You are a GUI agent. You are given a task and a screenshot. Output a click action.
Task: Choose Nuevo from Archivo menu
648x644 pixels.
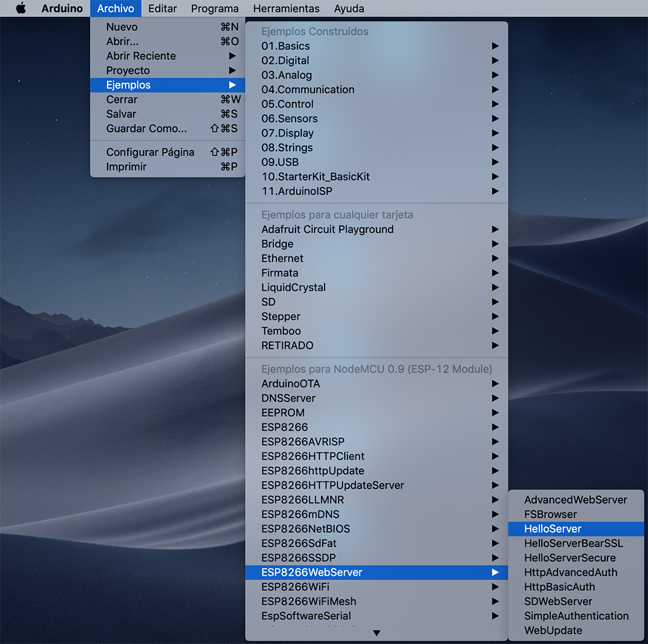(168, 27)
